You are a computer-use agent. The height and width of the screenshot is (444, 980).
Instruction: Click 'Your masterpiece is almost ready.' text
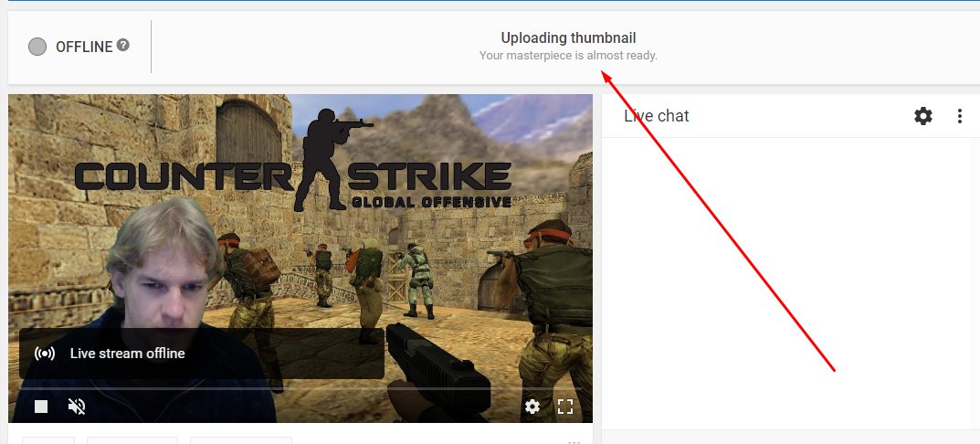[x=568, y=56]
